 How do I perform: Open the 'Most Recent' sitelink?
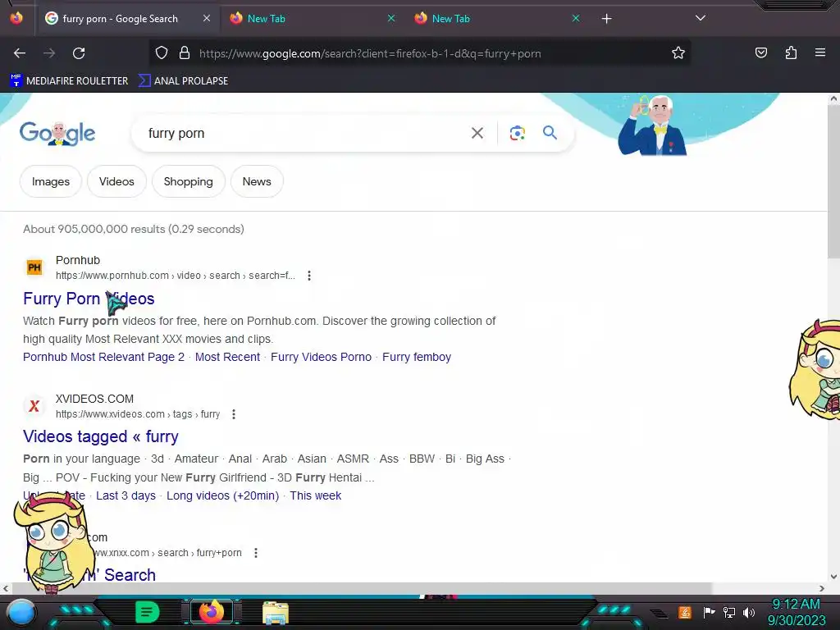tap(227, 357)
